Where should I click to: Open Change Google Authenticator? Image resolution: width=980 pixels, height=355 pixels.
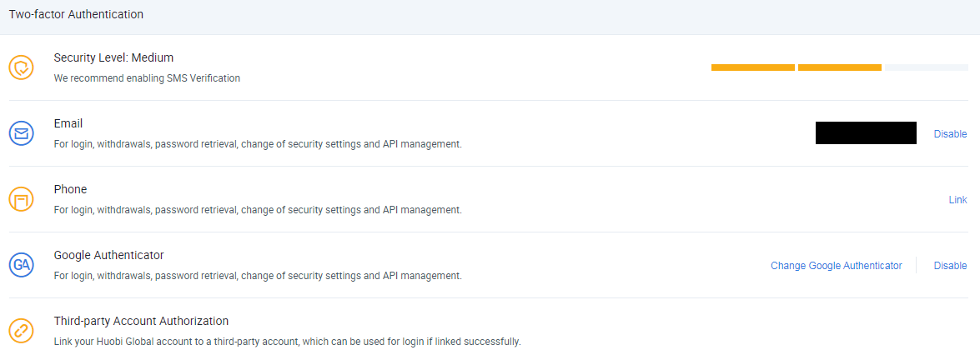pyautogui.click(x=837, y=266)
